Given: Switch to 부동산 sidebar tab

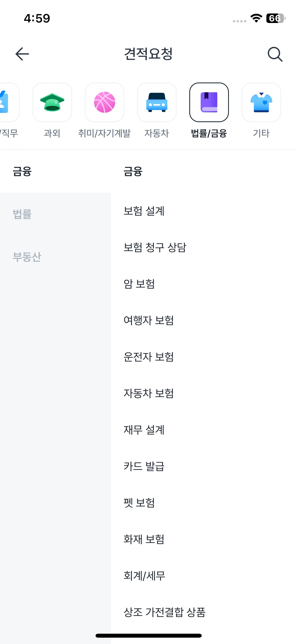Looking at the screenshot, I should click(27, 257).
